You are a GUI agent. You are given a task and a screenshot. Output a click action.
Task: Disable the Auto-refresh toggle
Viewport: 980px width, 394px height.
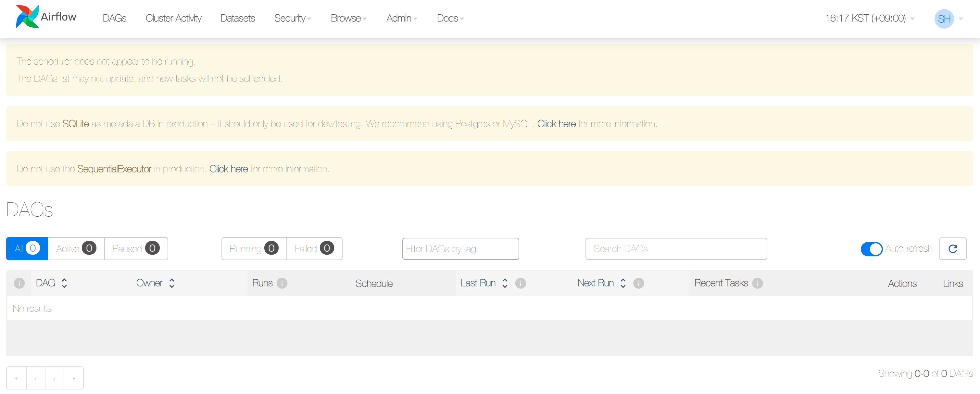click(x=871, y=249)
